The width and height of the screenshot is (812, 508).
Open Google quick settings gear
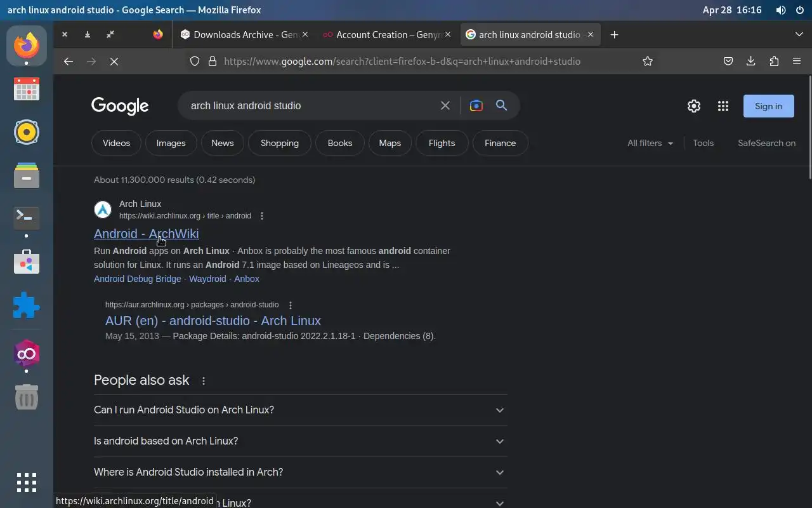tap(694, 106)
